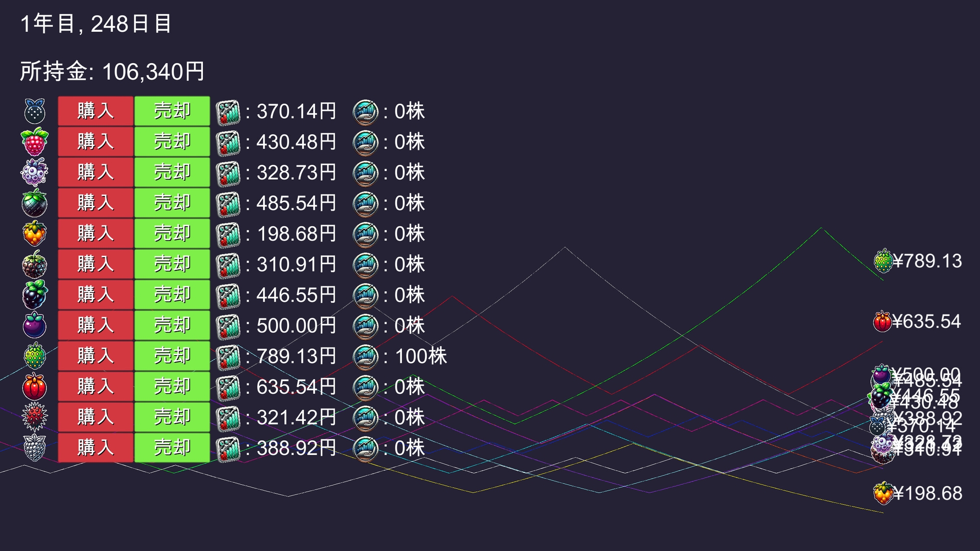Click the spiky red fruit icon
This screenshot has width=980, height=551.
point(34,417)
